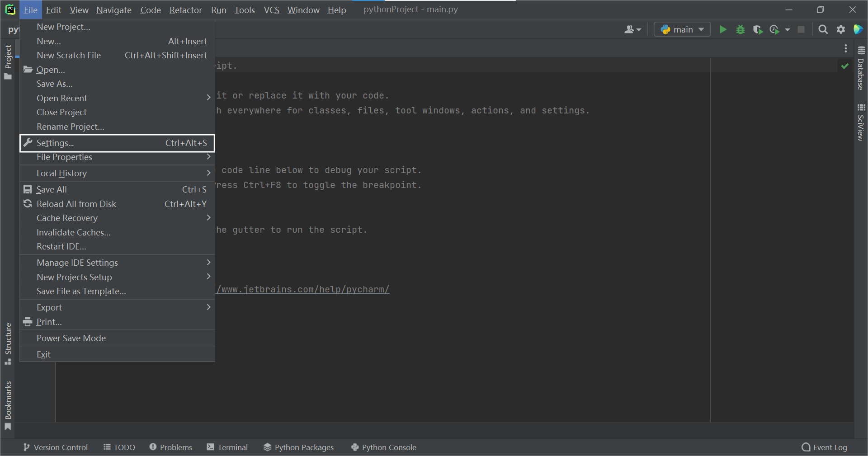The height and width of the screenshot is (456, 868).
Task: Open editor tab options three-dot icon
Action: 845,48
